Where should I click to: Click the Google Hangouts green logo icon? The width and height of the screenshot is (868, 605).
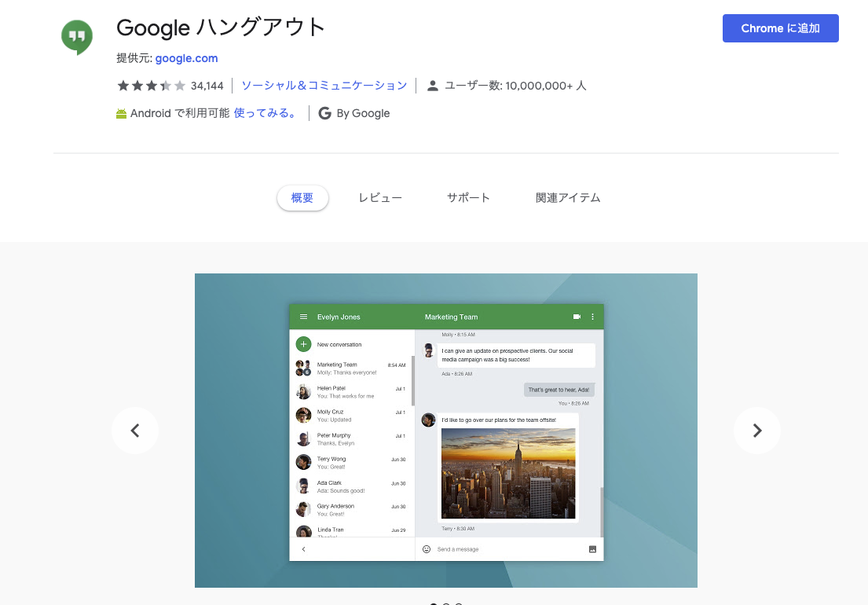click(77, 36)
